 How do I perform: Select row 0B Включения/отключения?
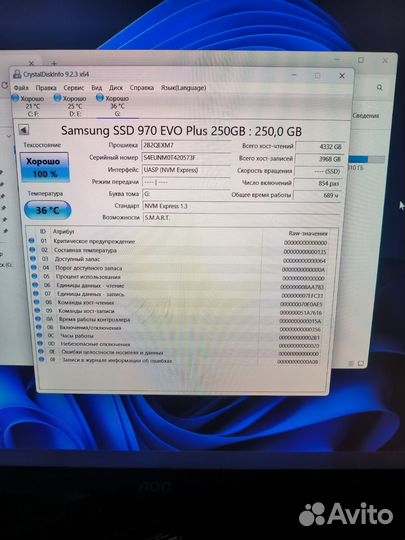click(x=180, y=328)
